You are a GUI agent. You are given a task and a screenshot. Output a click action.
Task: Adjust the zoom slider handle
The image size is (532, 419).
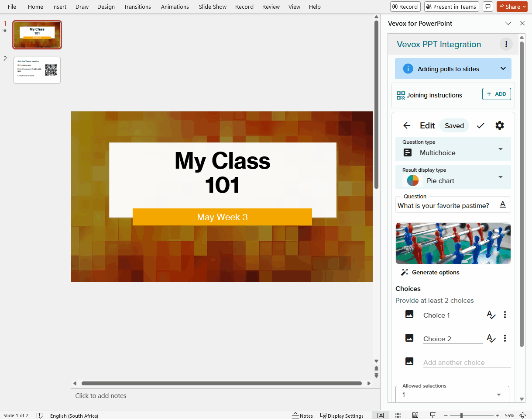(461, 416)
